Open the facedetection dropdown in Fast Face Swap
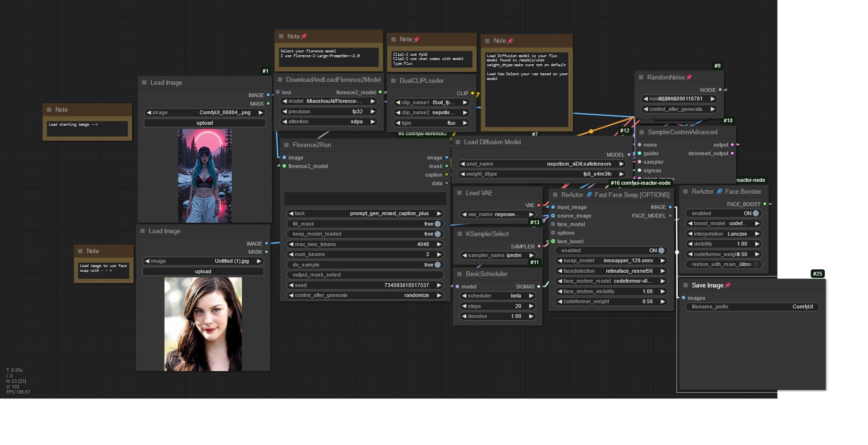Image resolution: width=868 pixels, height=445 pixels. click(611, 271)
